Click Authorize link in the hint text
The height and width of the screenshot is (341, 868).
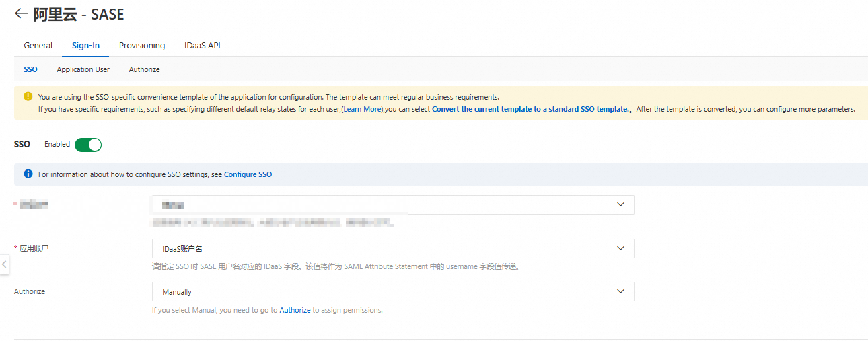click(295, 311)
